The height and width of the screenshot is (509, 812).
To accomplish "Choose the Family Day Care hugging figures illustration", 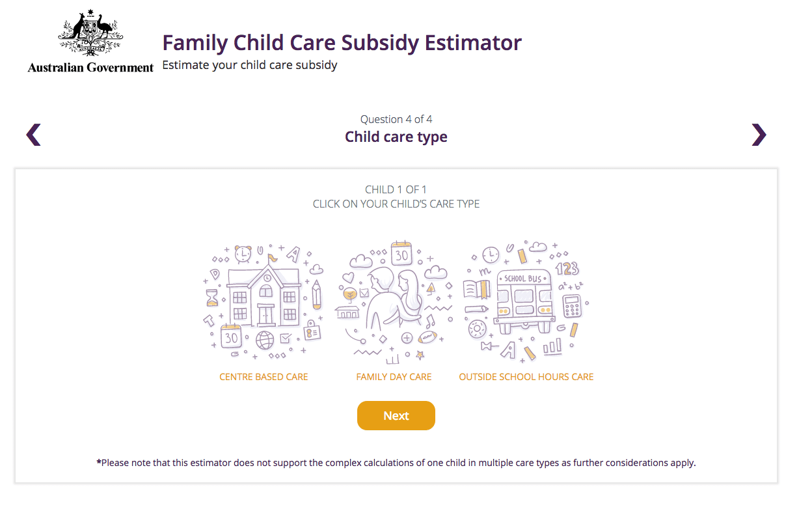I will coord(394,301).
